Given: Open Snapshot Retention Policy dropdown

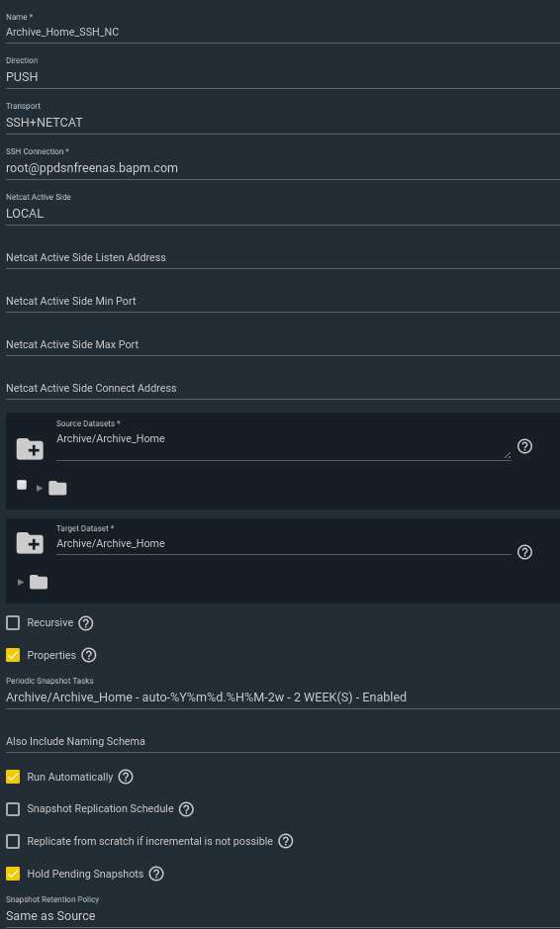Looking at the screenshot, I should coord(283,915).
